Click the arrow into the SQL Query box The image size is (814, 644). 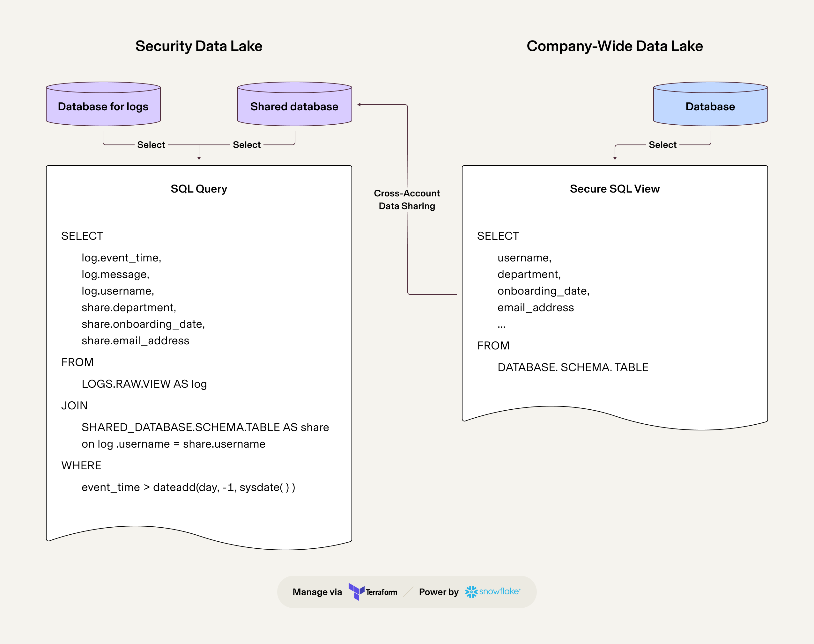(x=199, y=157)
